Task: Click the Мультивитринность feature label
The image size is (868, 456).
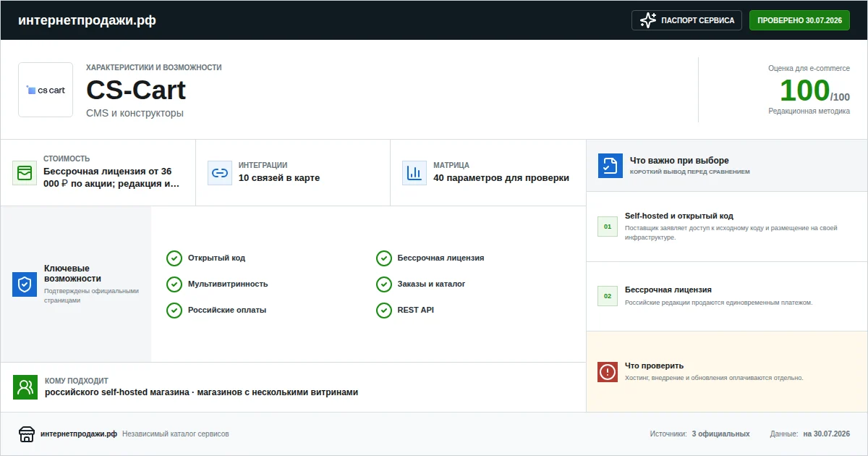Action: point(228,284)
